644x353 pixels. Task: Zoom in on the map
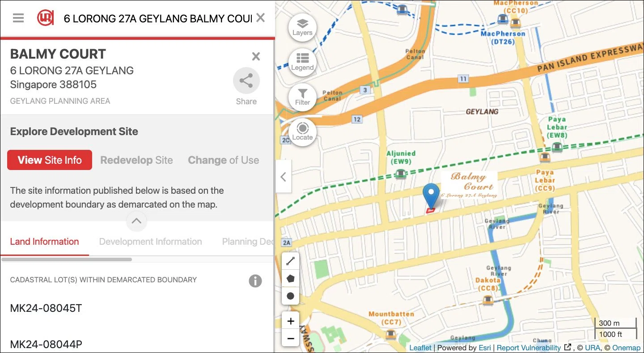(291, 321)
